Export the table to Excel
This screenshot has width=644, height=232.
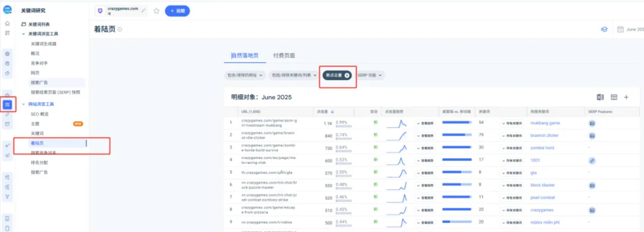point(600,97)
